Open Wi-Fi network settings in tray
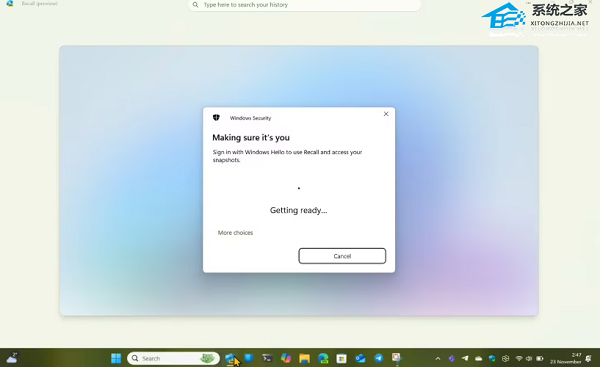Image resolution: width=600 pixels, height=367 pixels. coord(519,359)
